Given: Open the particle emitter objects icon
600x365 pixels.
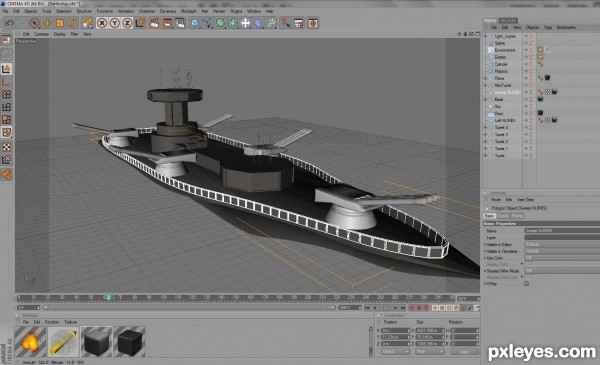Looking at the screenshot, I should [x=271, y=23].
